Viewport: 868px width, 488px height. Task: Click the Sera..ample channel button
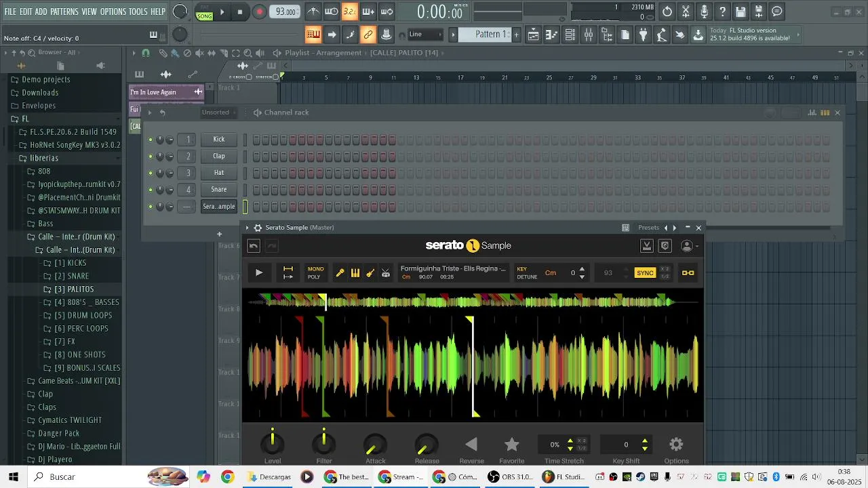(x=218, y=207)
